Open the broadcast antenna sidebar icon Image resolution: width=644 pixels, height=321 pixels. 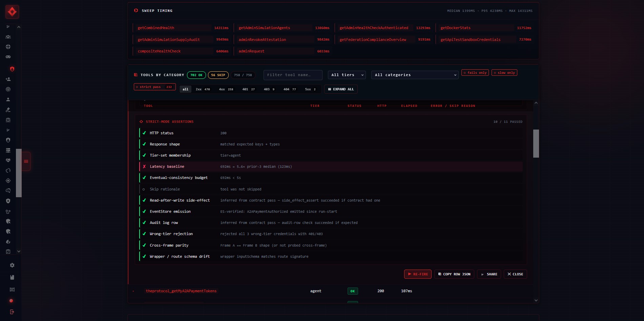pyautogui.click(x=8, y=89)
